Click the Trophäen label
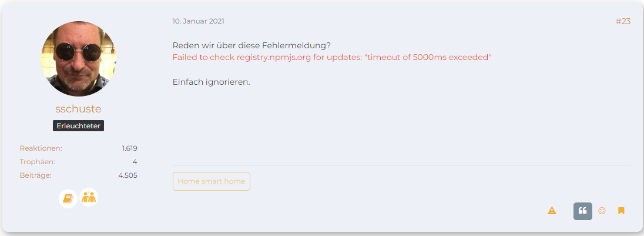 pos(37,162)
